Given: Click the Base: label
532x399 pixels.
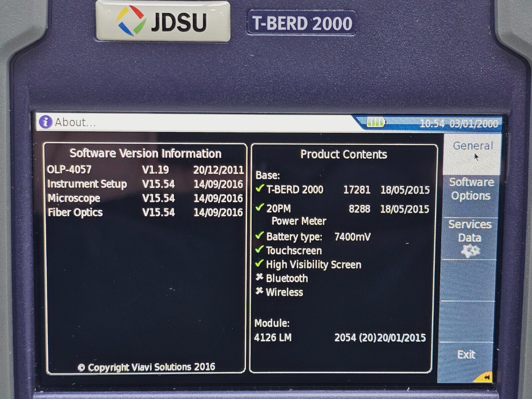Looking at the screenshot, I should tap(268, 175).
